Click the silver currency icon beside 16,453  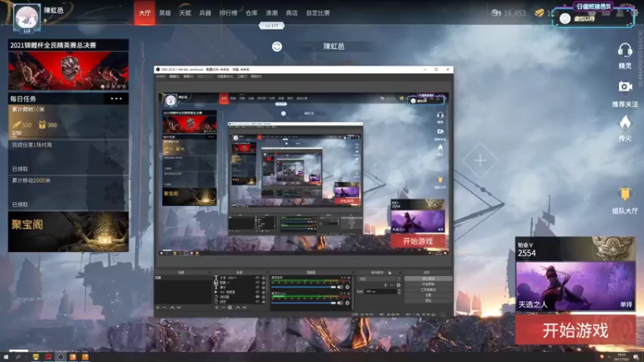tap(496, 13)
